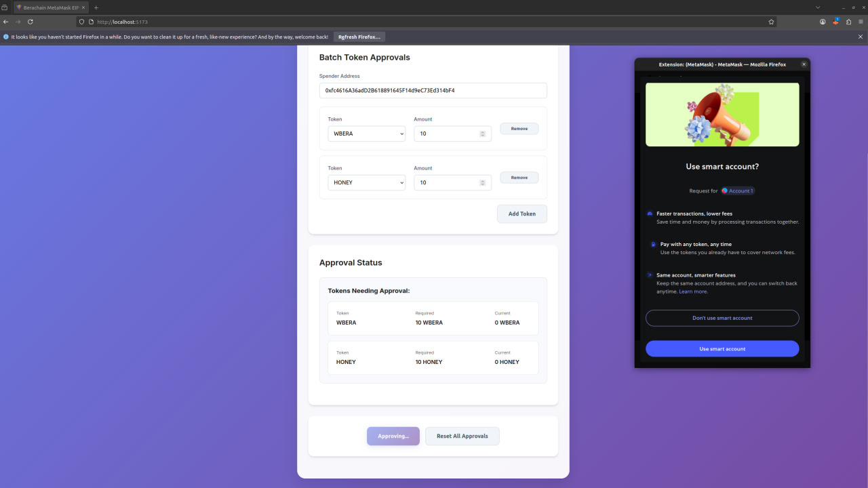Screen dimensions: 868x488
Task: Click the 'Pay with any token' icon
Action: pos(653,244)
